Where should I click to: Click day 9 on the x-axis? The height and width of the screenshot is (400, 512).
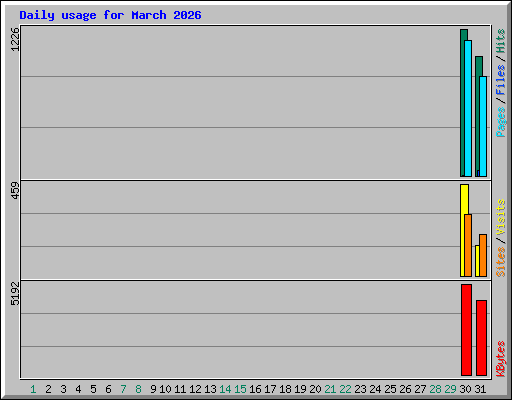point(153,389)
